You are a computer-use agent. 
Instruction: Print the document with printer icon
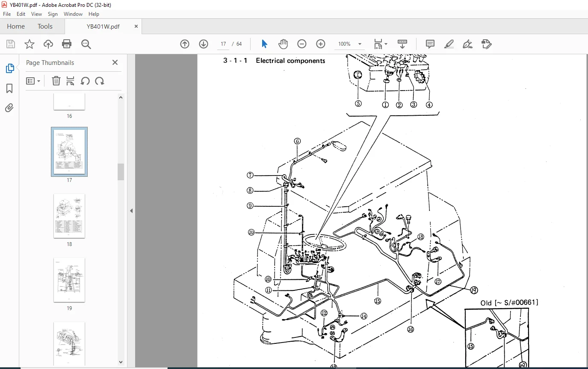[x=67, y=44]
